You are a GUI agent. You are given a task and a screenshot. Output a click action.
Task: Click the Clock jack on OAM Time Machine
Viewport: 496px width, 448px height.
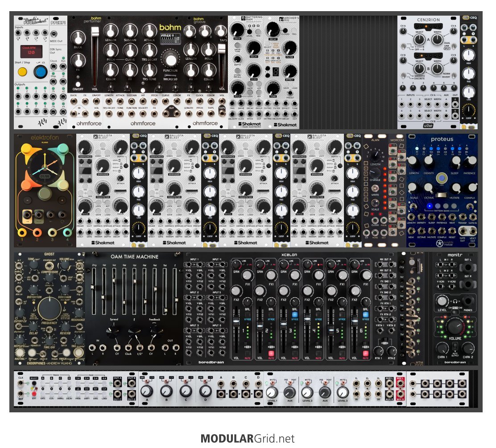128,348
